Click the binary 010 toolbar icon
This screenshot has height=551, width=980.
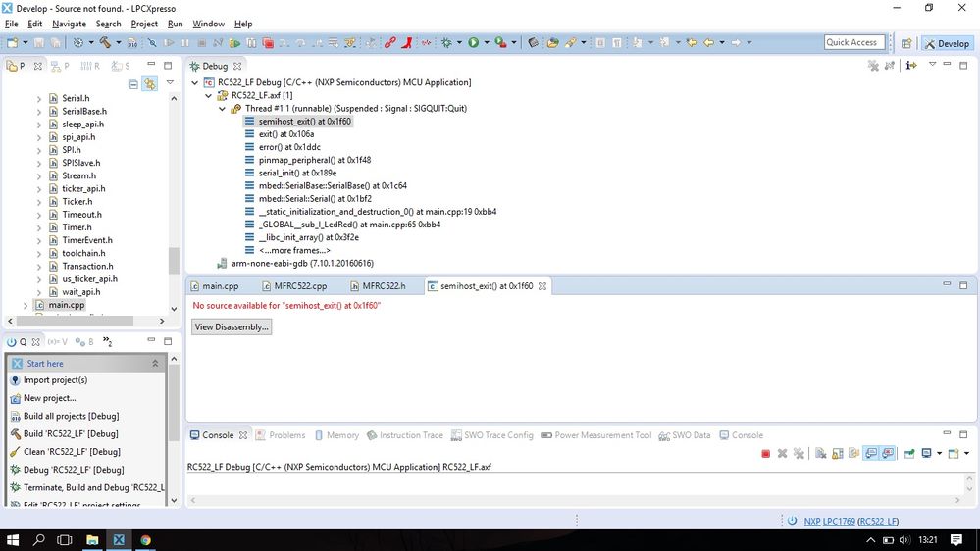[132, 42]
